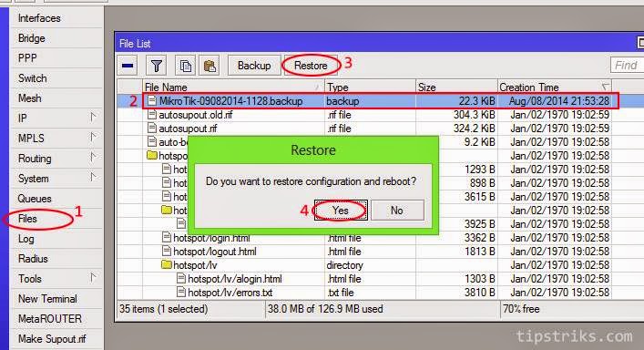Click '38.0 MB of 126.9 MB used' status

(x=325, y=309)
